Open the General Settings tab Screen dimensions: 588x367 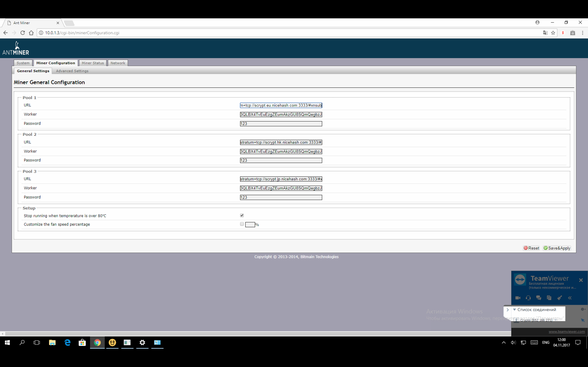pos(33,71)
